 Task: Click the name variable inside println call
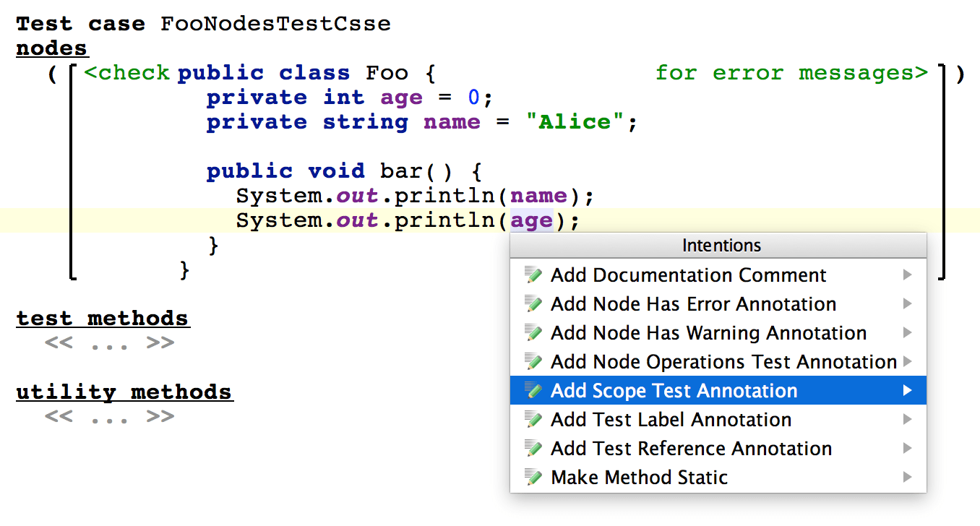[538, 196]
